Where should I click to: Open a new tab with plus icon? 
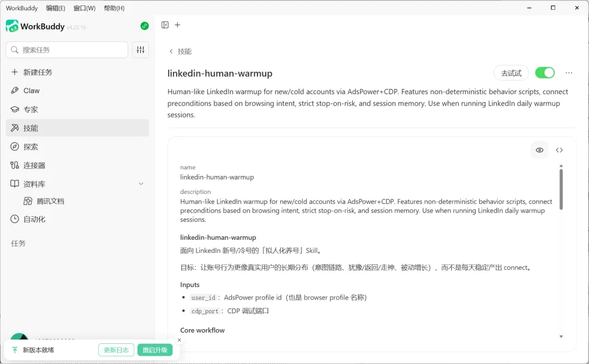coord(178,25)
